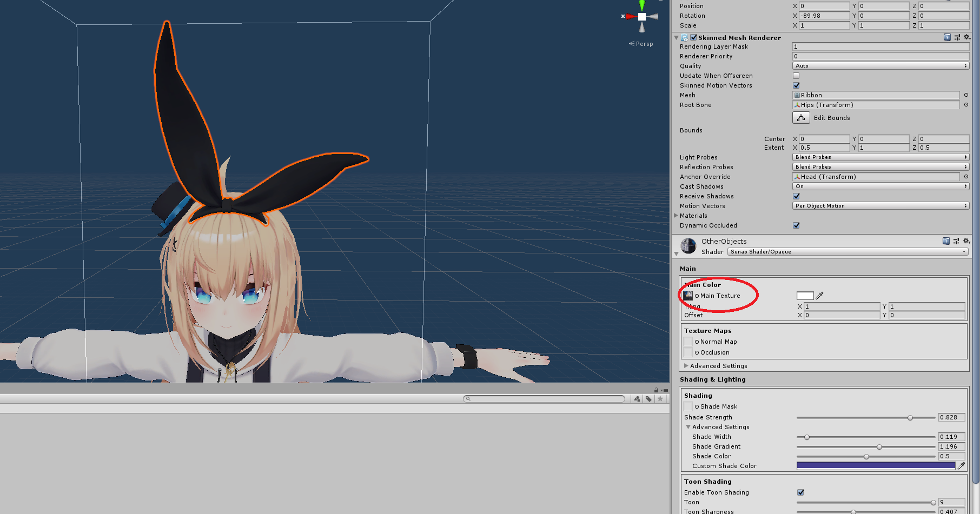Click the Custom Shade Color purple swatch
Viewport: 980px width, 514px height.
pyautogui.click(x=876, y=466)
